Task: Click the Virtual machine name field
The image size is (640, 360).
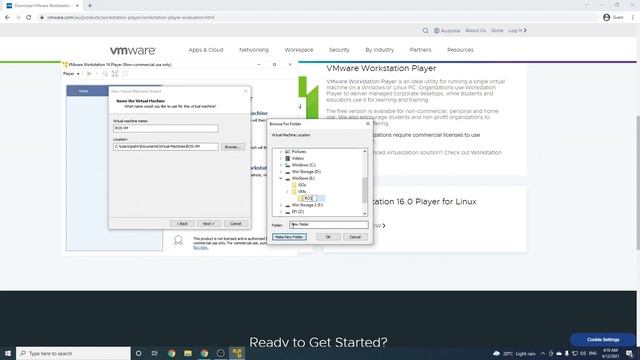Action: (166, 128)
